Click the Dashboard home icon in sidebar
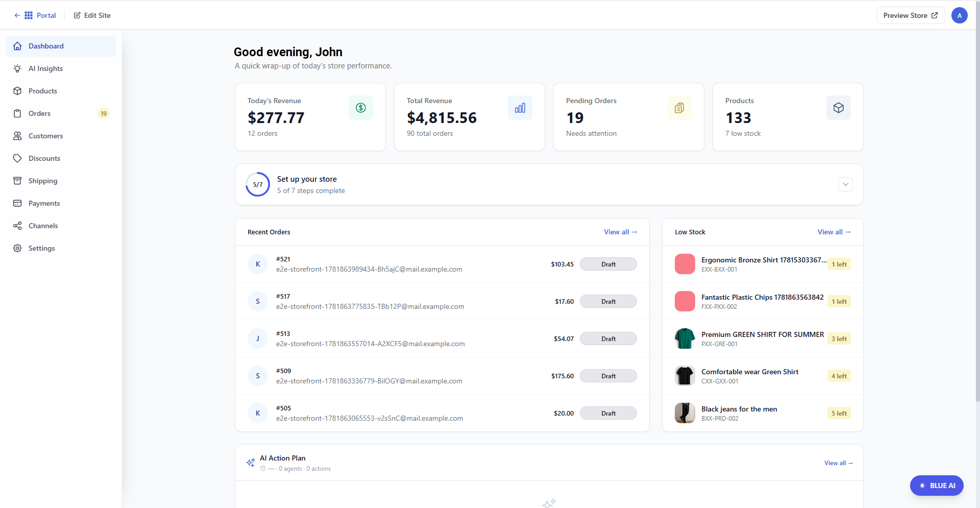This screenshot has height=508, width=980. pos(17,46)
